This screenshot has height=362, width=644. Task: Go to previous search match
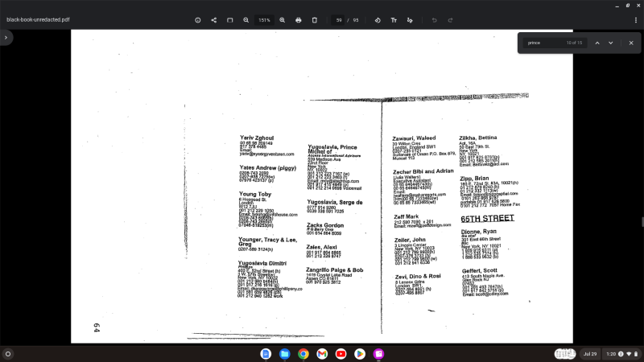597,43
